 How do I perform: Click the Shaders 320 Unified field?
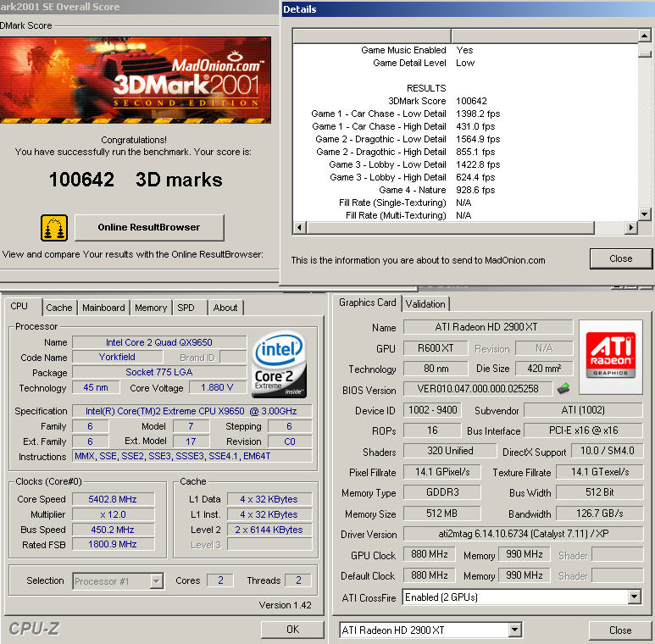(450, 451)
